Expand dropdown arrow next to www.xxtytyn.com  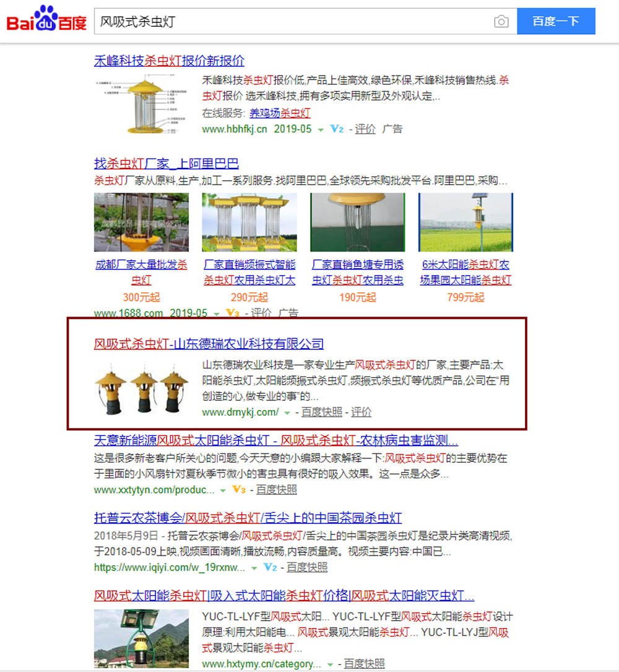point(223,490)
